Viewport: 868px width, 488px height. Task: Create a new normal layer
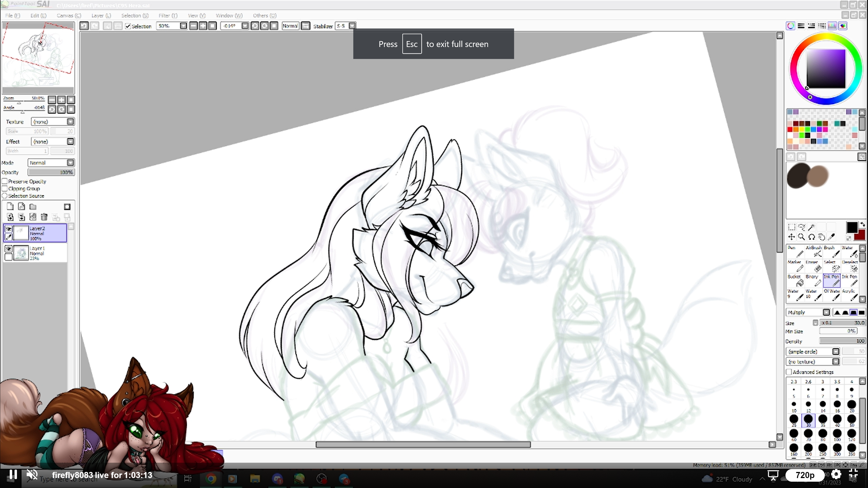(10, 206)
